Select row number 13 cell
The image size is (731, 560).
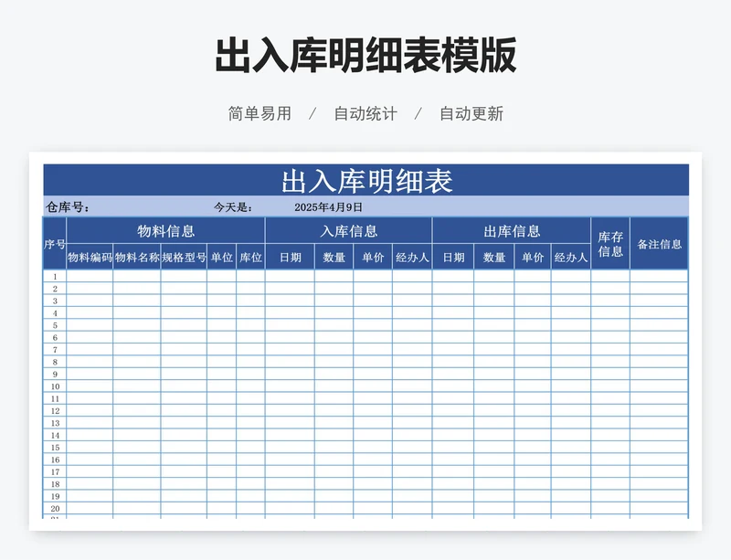55,423
